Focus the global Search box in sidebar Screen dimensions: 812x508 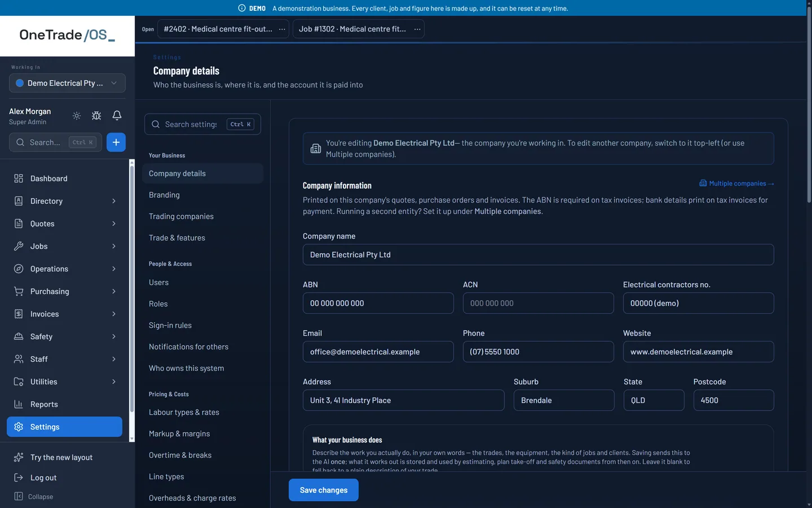coord(55,142)
